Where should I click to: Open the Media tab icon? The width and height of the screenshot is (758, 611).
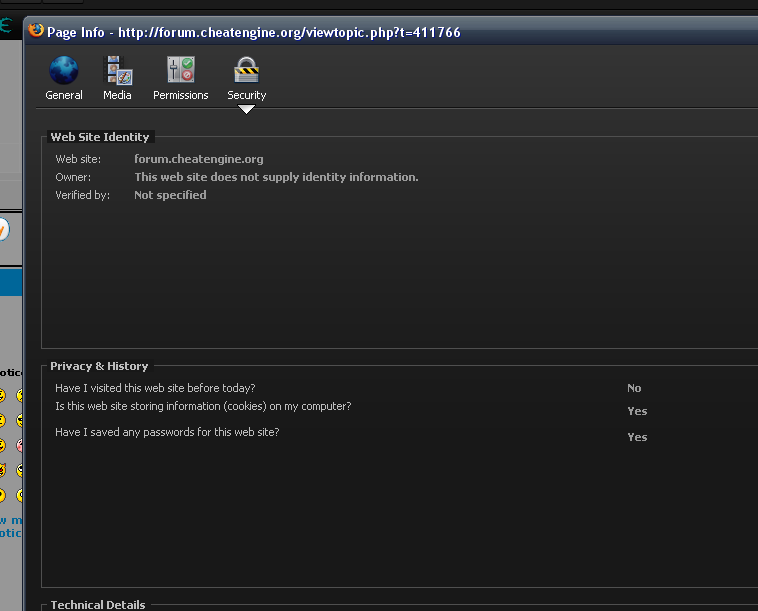point(118,71)
